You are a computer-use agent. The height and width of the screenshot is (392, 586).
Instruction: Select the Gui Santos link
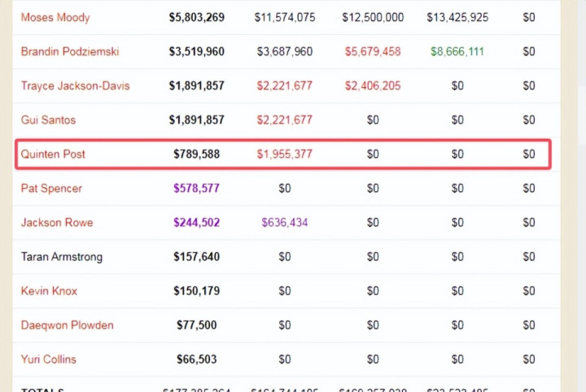(48, 120)
